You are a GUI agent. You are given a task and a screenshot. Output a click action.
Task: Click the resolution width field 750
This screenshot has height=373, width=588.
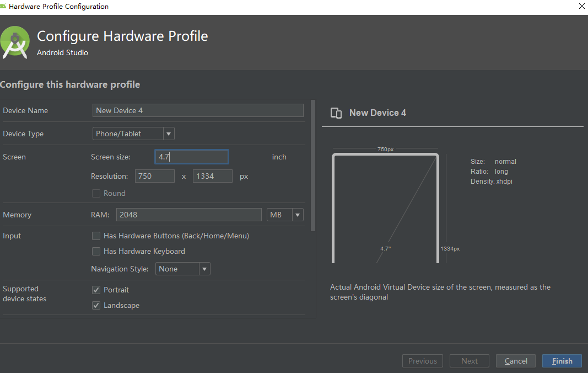pos(155,176)
